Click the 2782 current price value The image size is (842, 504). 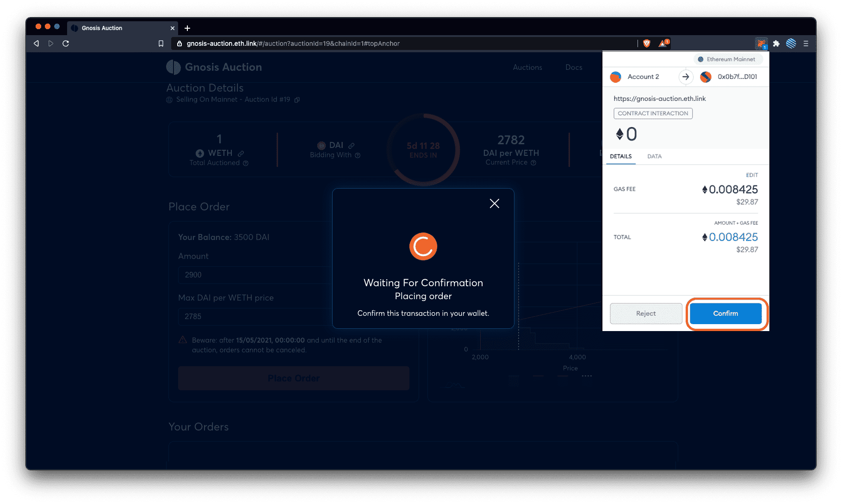511,140
